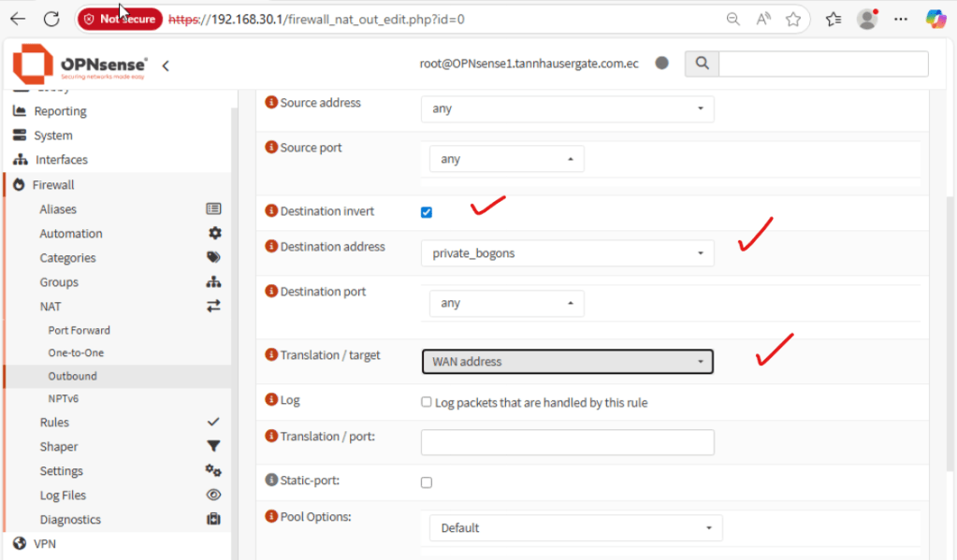Image resolution: width=957 pixels, height=560 pixels.
Task: Click the info icon beside Destination invert
Action: [272, 211]
